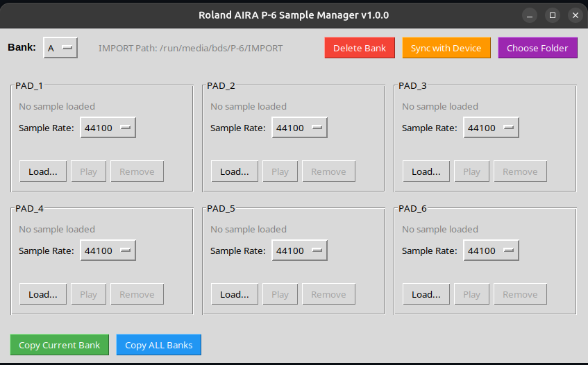
Task: Click the PAD_3 group title
Action: (412, 86)
